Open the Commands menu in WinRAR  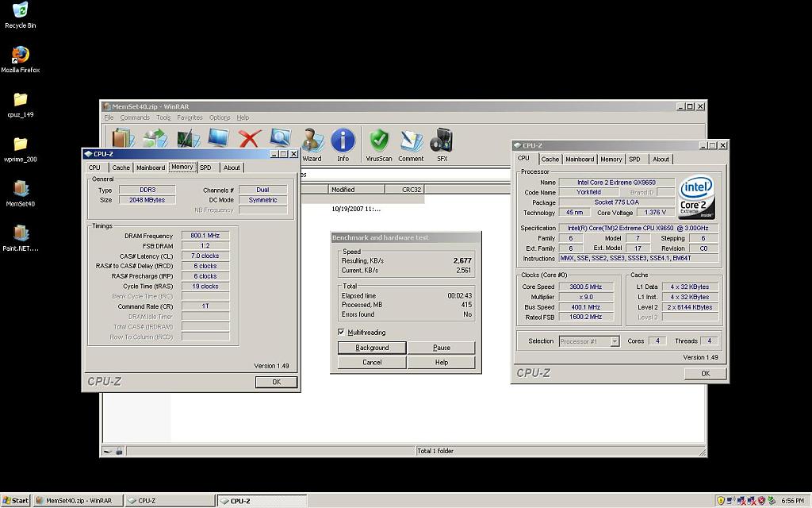[135, 117]
